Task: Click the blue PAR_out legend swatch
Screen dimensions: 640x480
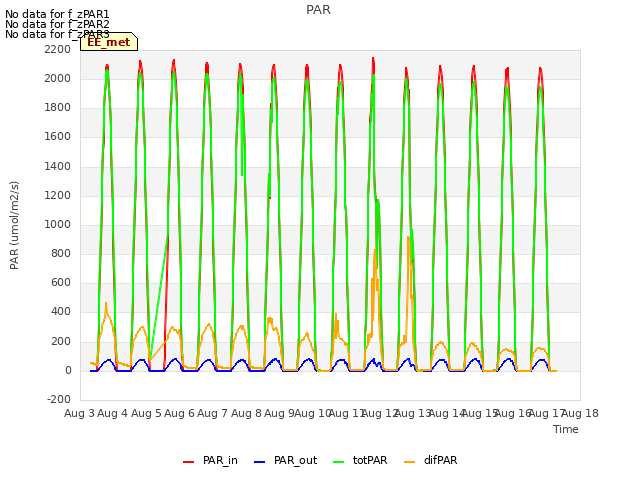Action: coord(259,462)
